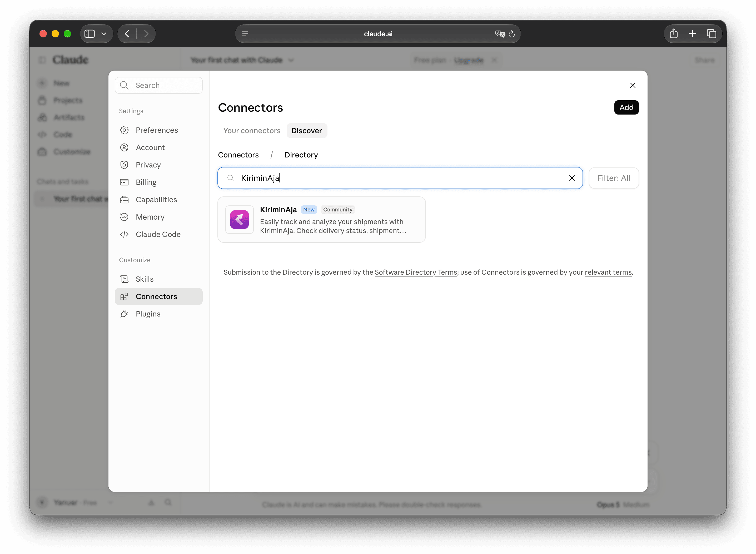Open Billing settings
Screen dimensions: 756x554
click(x=158, y=182)
